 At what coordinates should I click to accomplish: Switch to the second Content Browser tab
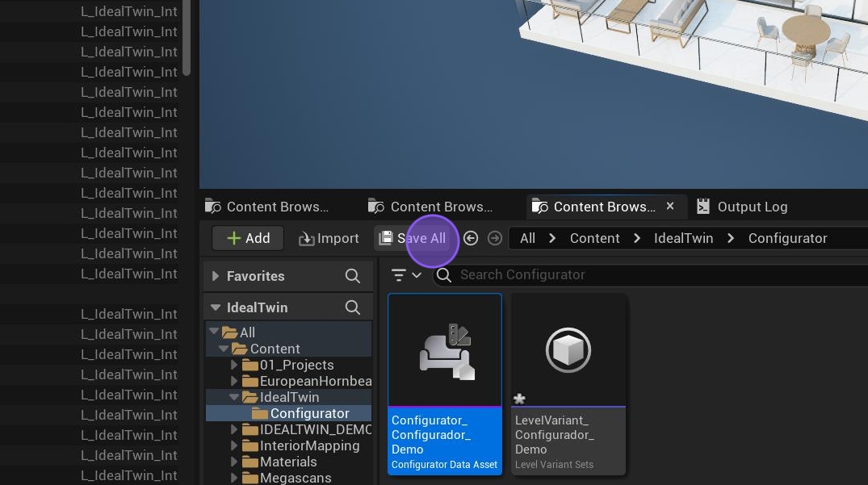coord(430,207)
